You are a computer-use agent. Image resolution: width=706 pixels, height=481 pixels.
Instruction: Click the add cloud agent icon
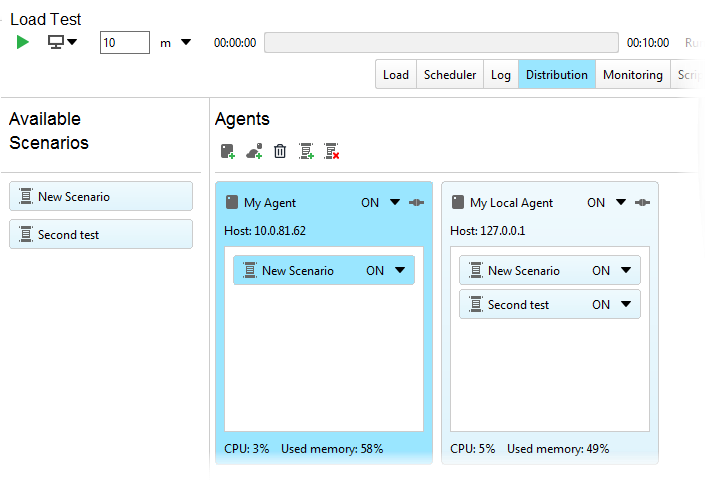pos(254,151)
